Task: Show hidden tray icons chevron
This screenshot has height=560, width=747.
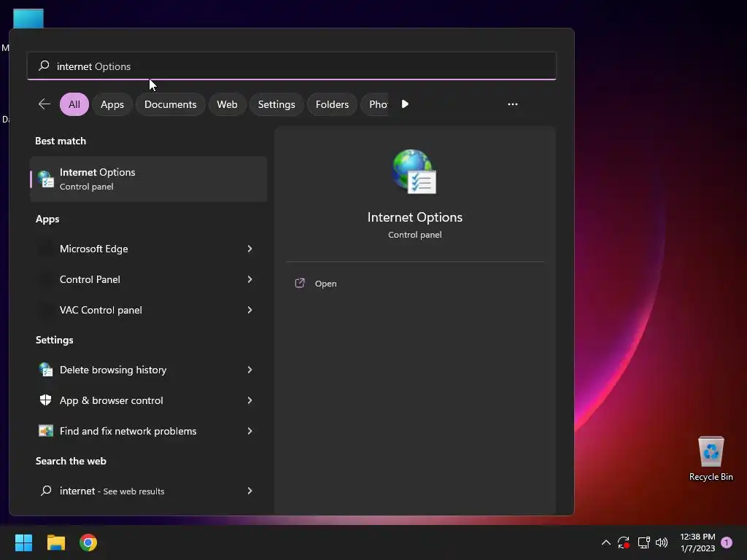Action: tap(606, 542)
